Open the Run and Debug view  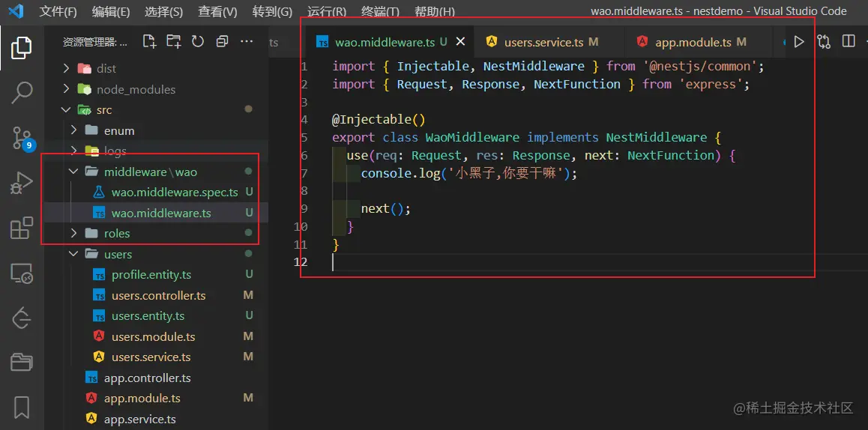pos(22,183)
